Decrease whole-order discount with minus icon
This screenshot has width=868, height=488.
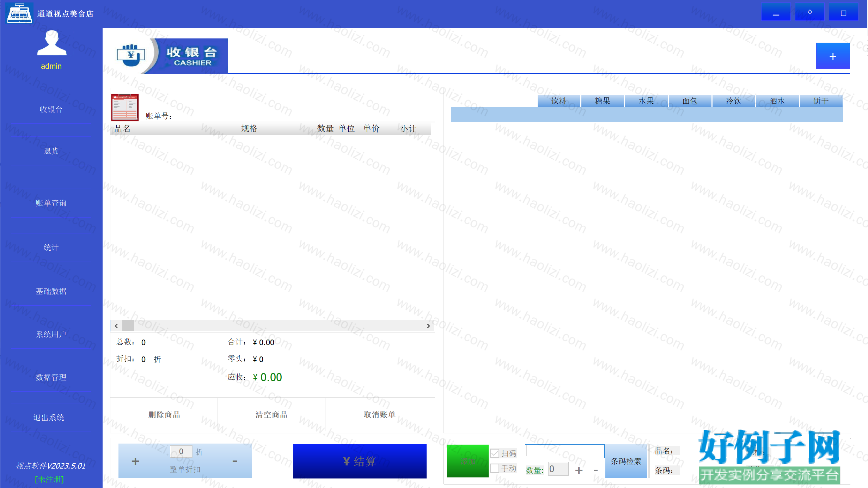(x=235, y=461)
